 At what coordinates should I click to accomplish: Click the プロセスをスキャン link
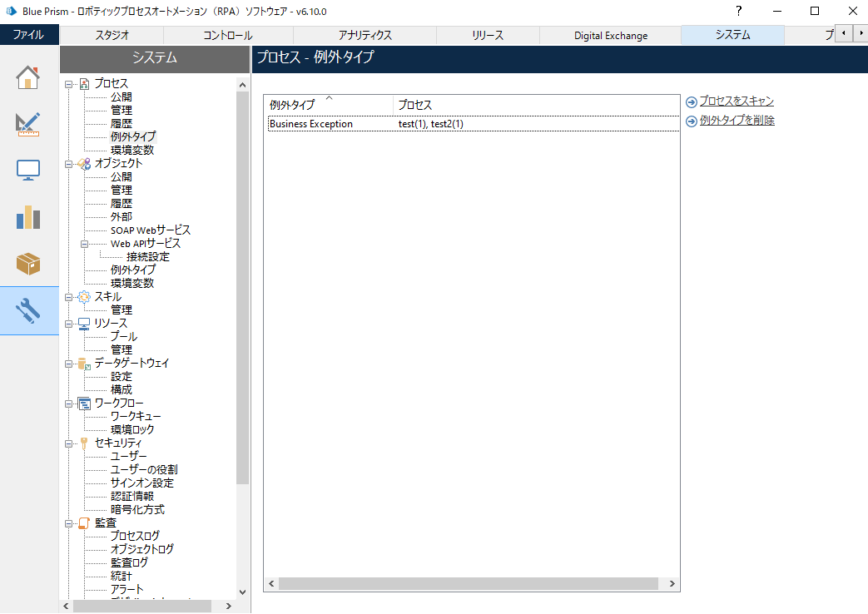tap(737, 102)
